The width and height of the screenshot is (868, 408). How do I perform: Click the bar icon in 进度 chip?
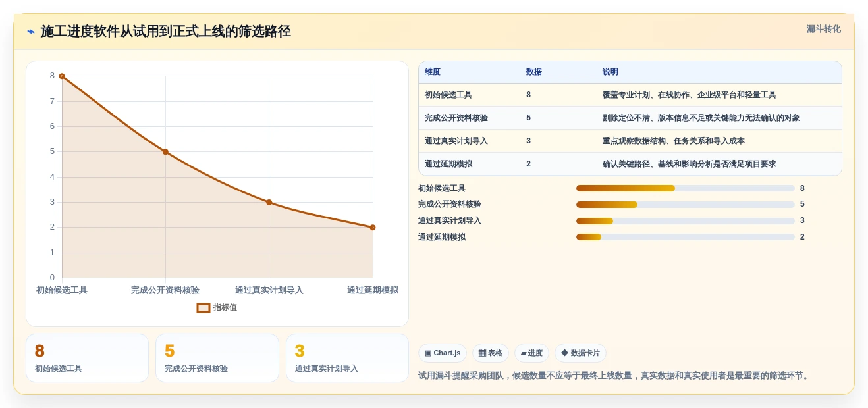coord(524,353)
